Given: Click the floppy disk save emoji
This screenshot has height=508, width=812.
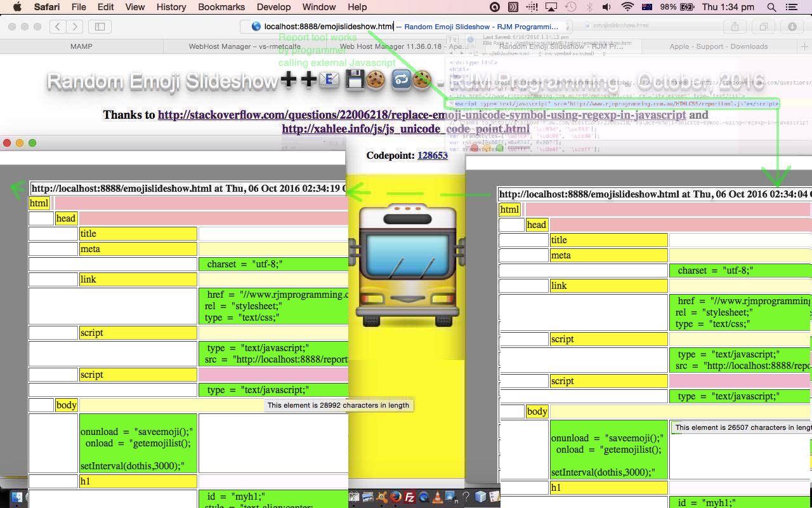Looking at the screenshot, I should coord(355,80).
